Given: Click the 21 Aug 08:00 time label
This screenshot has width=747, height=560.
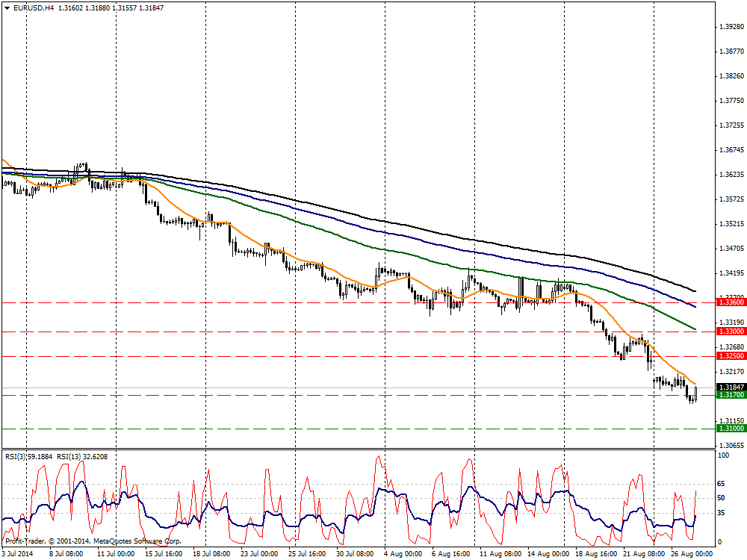Looking at the screenshot, I should pos(644,554).
